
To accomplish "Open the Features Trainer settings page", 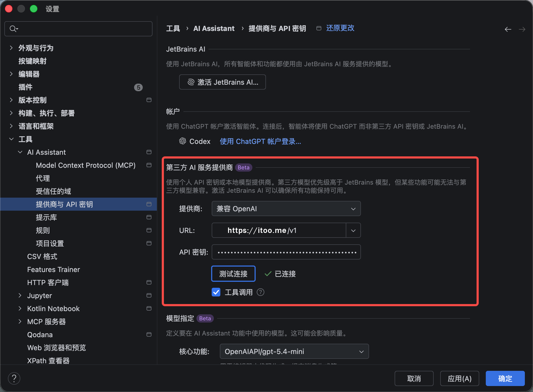I will [53, 269].
